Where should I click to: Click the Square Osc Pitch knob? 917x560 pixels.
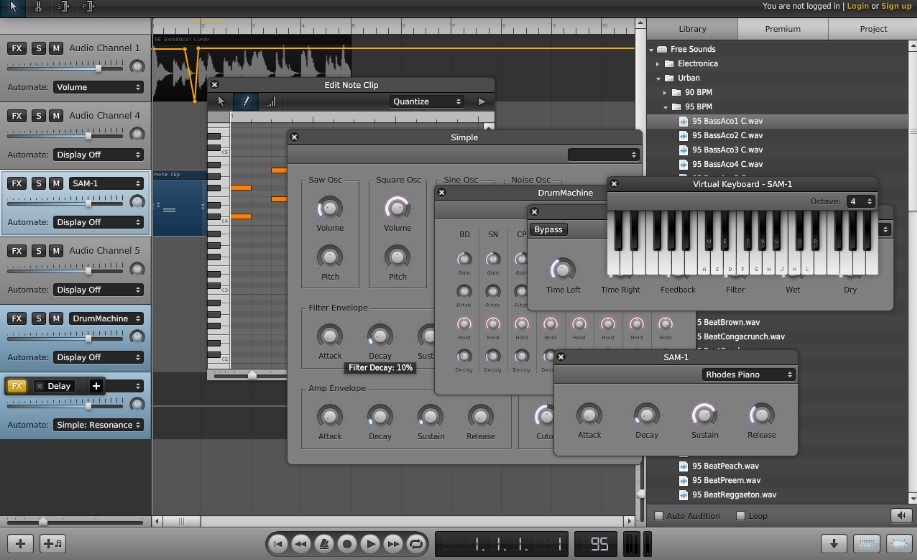coord(397,257)
